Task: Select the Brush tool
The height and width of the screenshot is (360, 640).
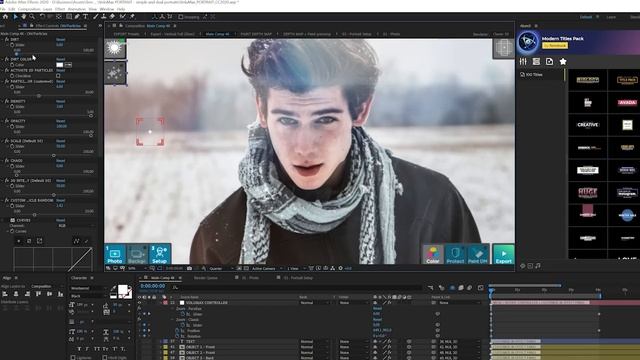Action: (x=96, y=17)
